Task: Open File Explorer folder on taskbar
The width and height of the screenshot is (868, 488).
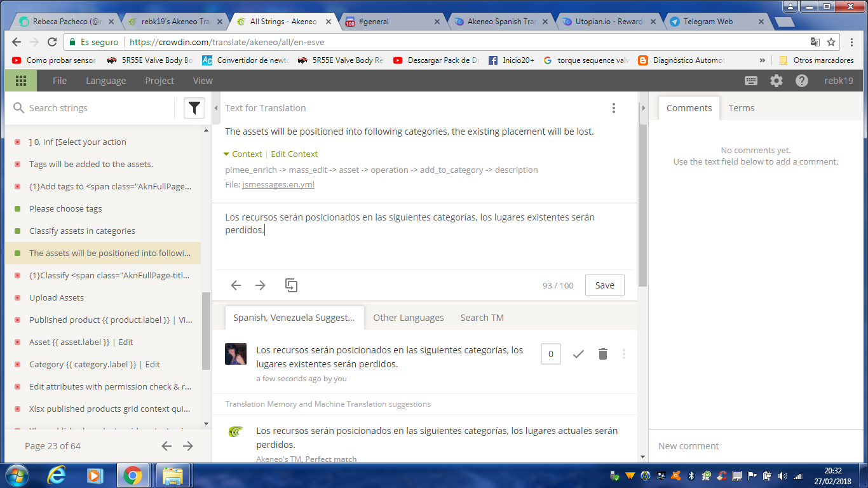Action: (172, 475)
